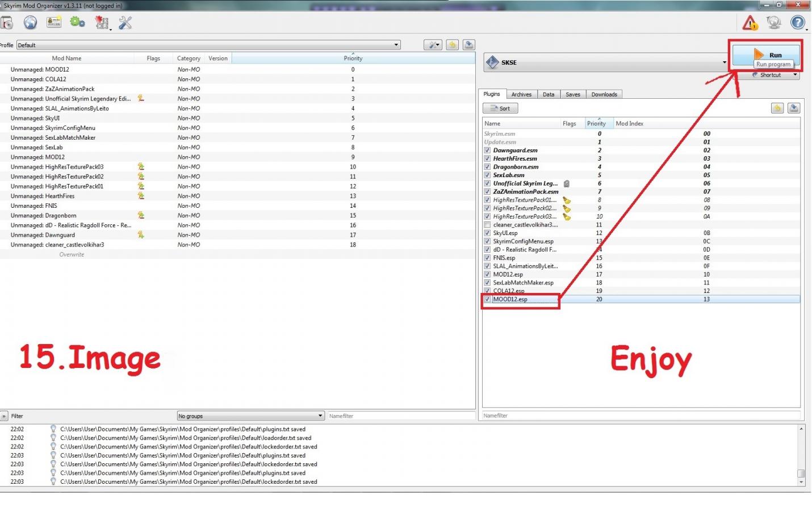
Task: Sort mod list by Mod Name column
Action: (66, 58)
